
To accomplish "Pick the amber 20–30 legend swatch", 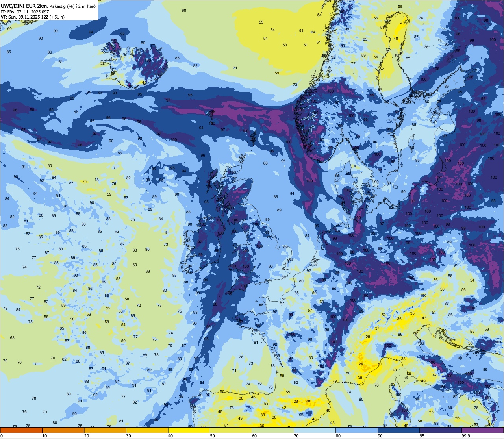I will [x=105, y=430].
